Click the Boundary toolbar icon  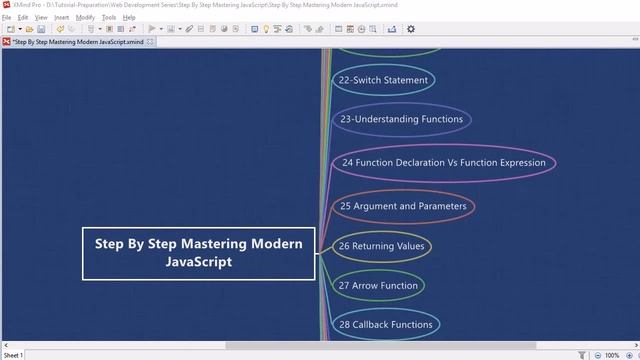coord(109,29)
